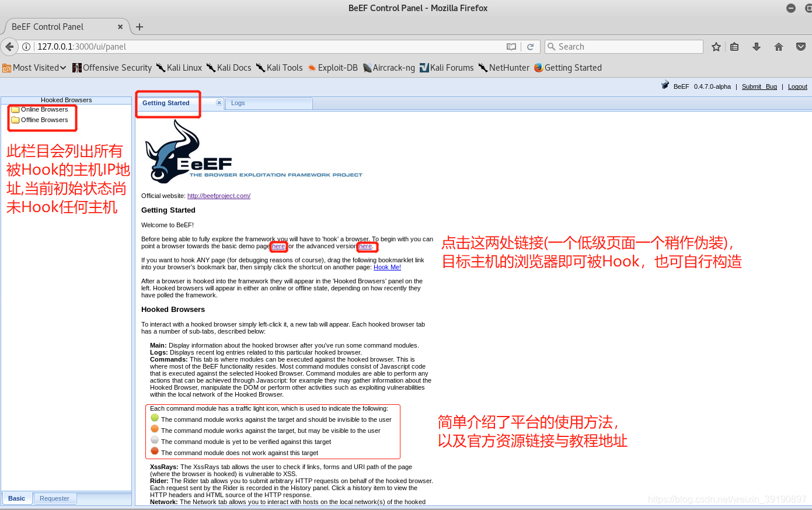812x510 pixels.
Task: Open the Pocket icon in toolbar
Action: (801, 47)
